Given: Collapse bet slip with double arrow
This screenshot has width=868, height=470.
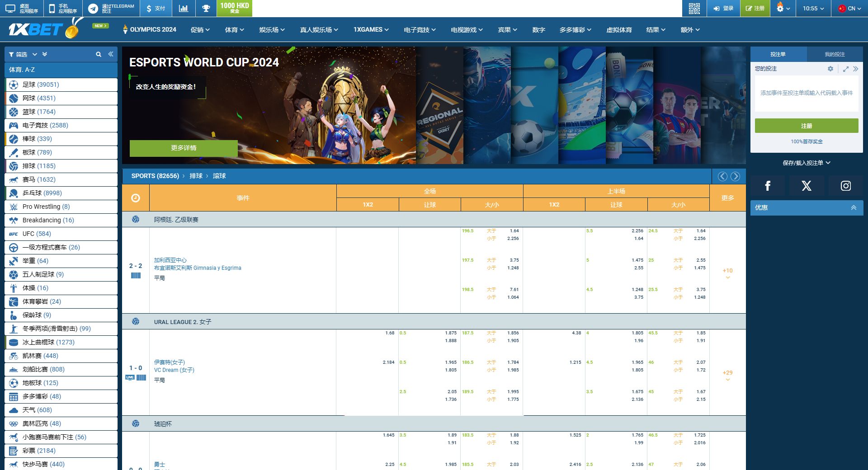Looking at the screenshot, I should (855, 69).
